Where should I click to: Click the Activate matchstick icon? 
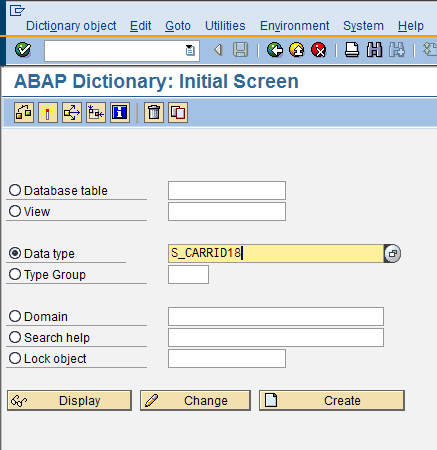48,113
